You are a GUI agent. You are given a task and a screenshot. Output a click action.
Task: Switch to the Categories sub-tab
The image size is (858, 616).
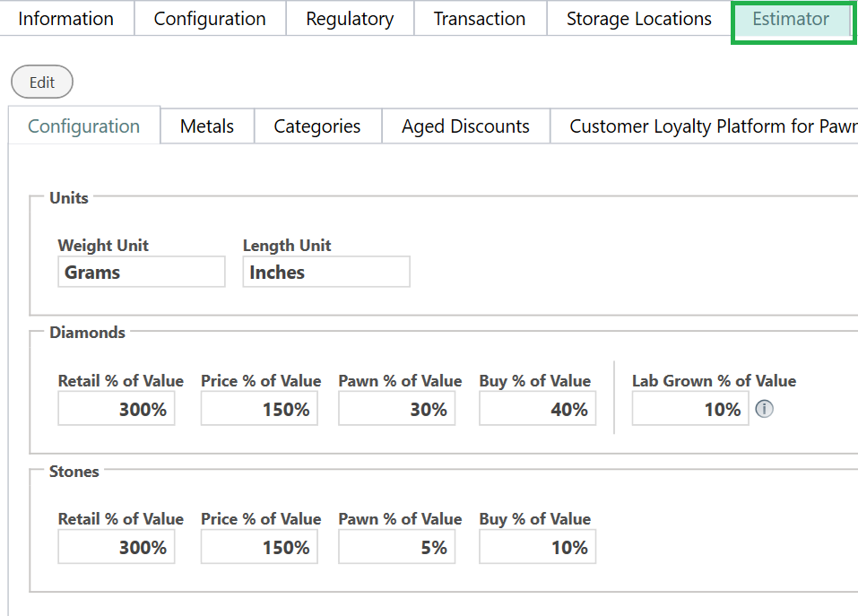click(x=316, y=126)
